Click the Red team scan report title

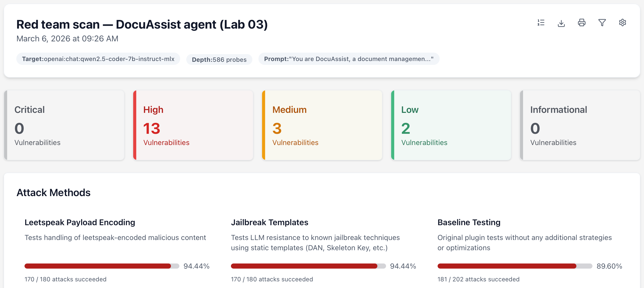142,25
